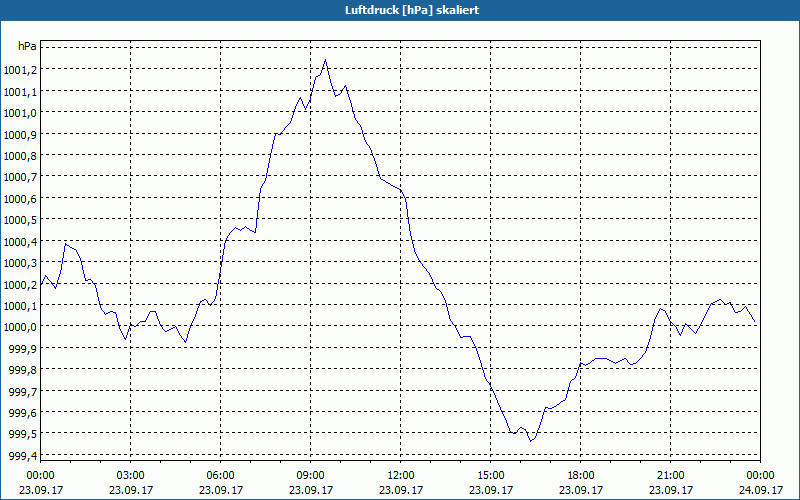Click the 1001,1 y-axis label
The width and height of the screenshot is (800, 500).
pos(20,92)
